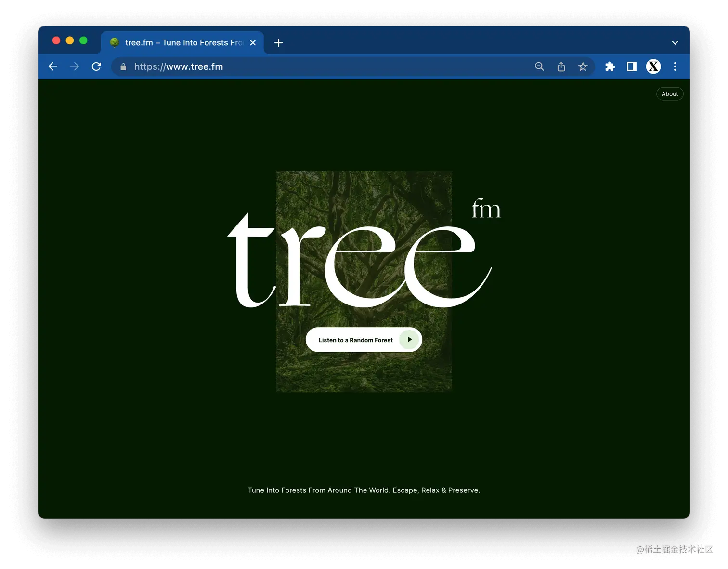Click the site security lock icon

(x=123, y=66)
